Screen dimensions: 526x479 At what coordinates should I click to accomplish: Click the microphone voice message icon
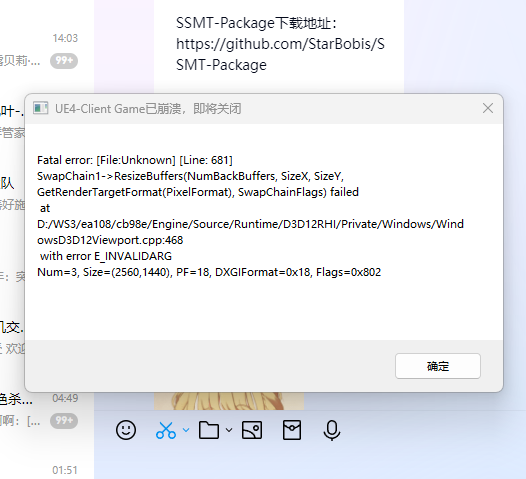332,430
